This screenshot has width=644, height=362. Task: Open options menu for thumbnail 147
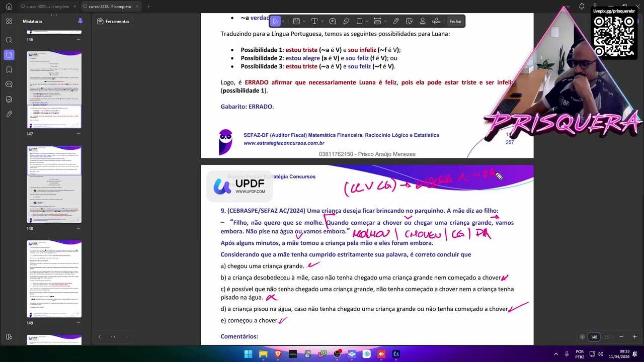[x=78, y=134]
